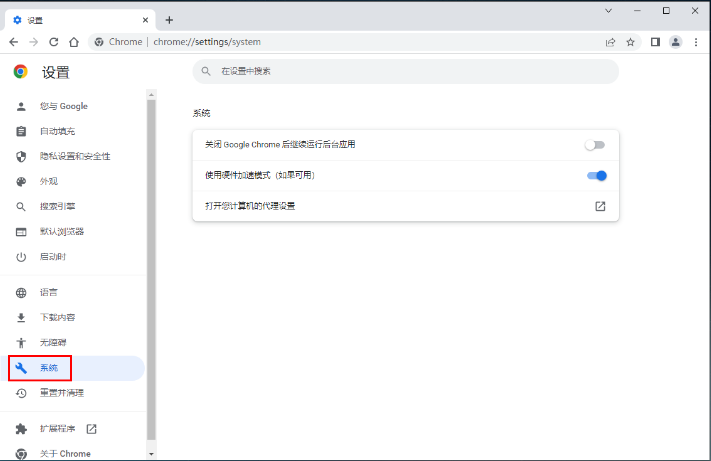Click the 在设置中搜索 search box
This screenshot has height=461, width=711.
pos(406,71)
